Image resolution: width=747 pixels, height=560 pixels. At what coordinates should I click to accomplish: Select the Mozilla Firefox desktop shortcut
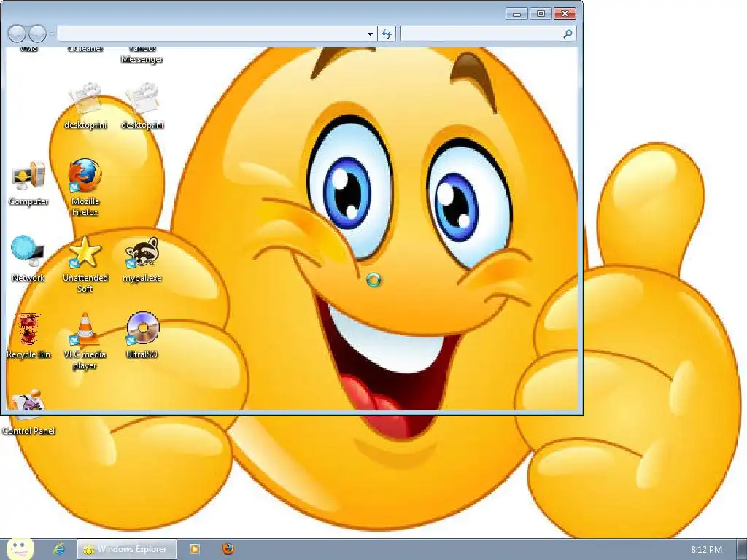click(x=85, y=187)
